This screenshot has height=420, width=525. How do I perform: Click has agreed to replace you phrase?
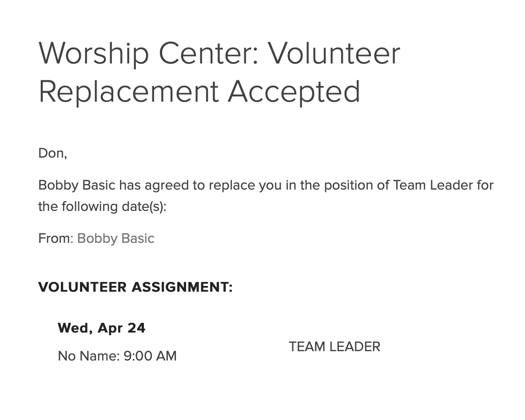coord(200,186)
